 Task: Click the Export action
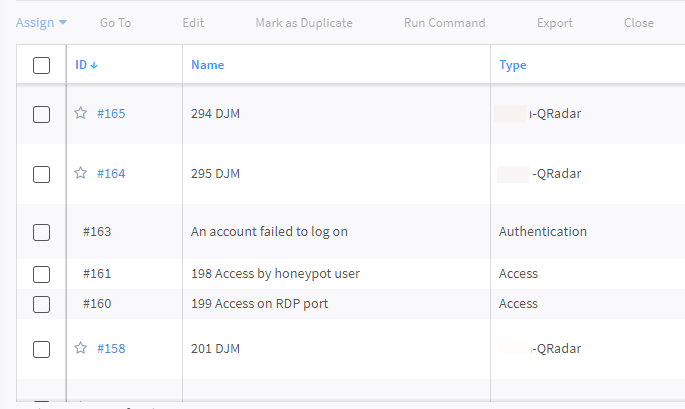(x=555, y=23)
